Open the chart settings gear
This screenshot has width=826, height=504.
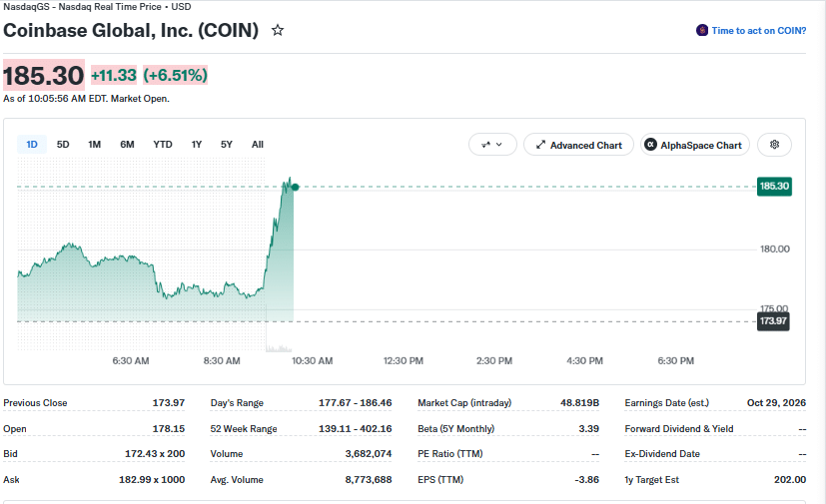(x=774, y=145)
